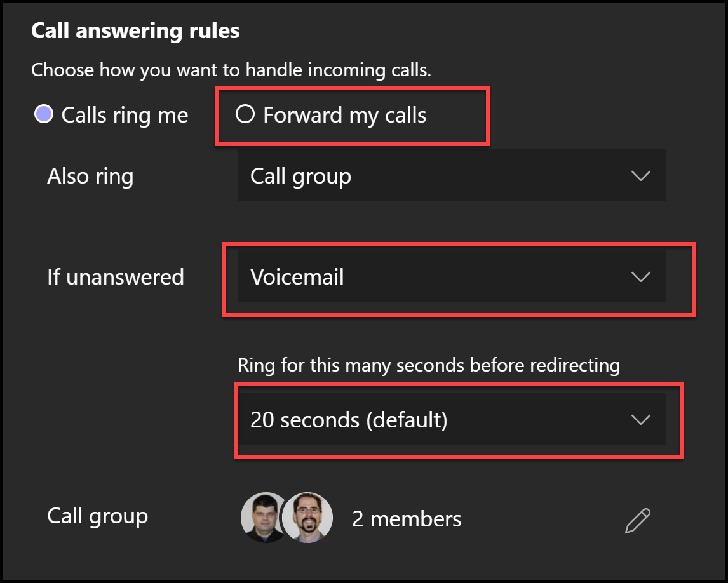The width and height of the screenshot is (728, 583).
Task: Open the Also ring Call group dropdown
Action: [x=452, y=175]
